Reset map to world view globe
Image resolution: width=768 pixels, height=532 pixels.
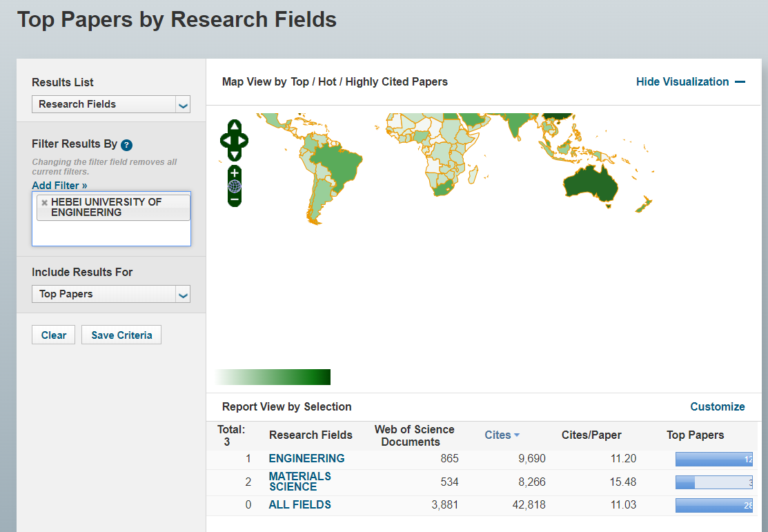[235, 186]
